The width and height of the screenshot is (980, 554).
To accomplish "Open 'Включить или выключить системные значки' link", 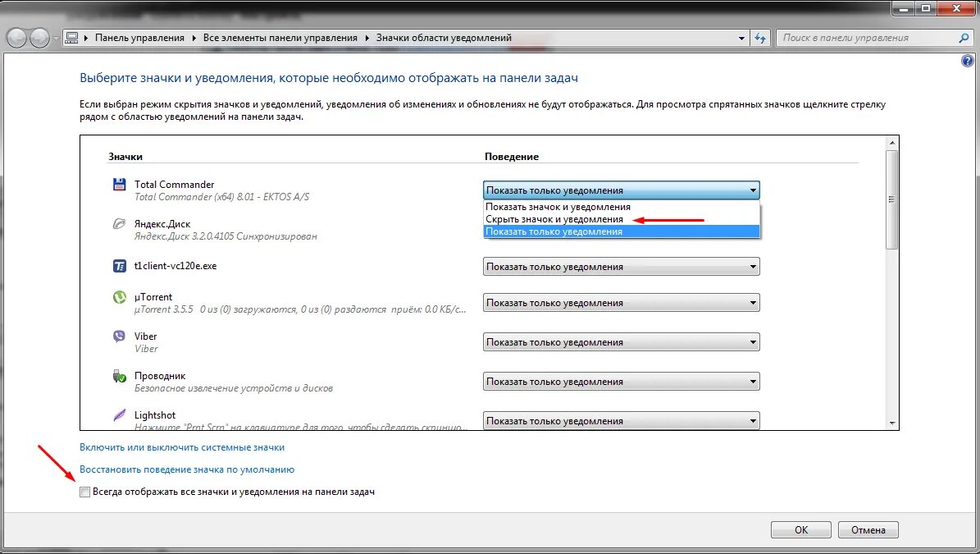I will pos(182,447).
